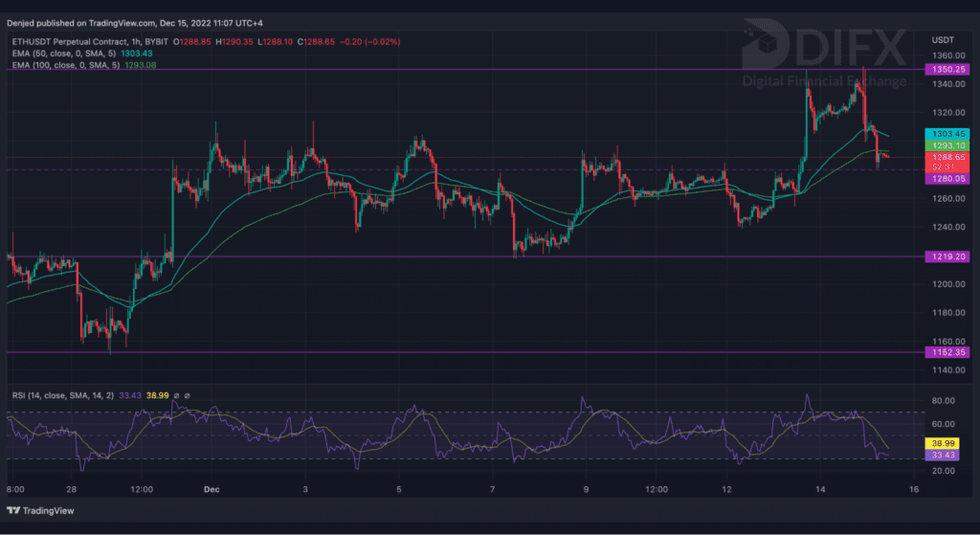
Task: Click the USDT currency label on price axis
Action: pyautogui.click(x=943, y=39)
